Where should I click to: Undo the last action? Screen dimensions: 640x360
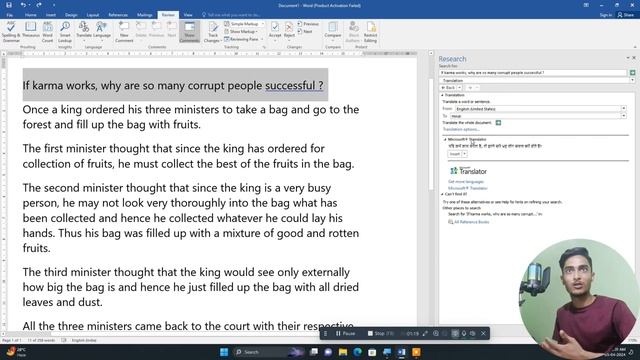click(x=23, y=5)
